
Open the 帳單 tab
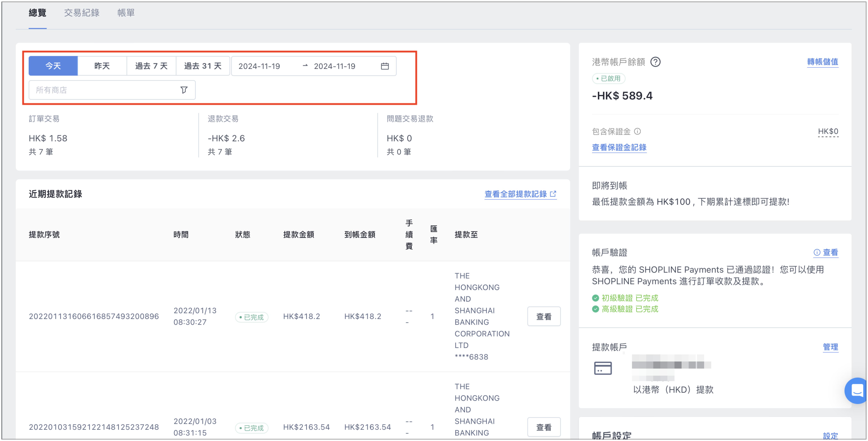pos(126,13)
